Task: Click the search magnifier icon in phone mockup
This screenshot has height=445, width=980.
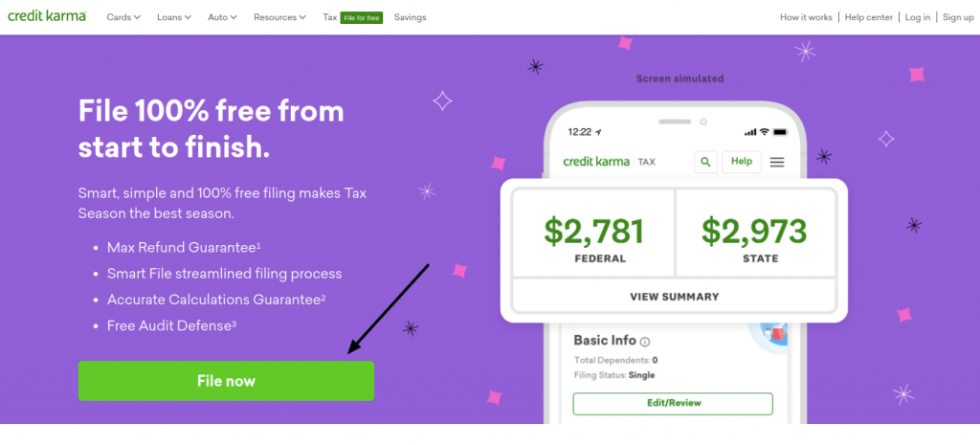Action: coord(705,162)
